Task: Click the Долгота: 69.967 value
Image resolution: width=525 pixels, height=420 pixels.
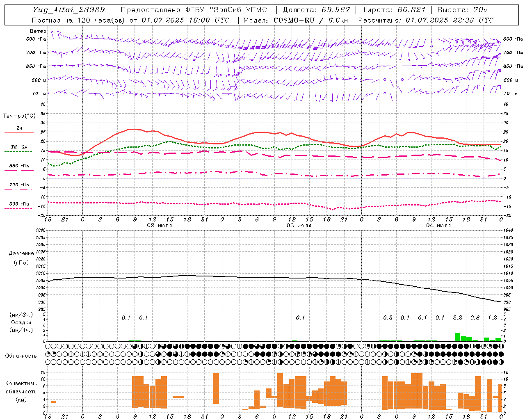Action: tap(317, 10)
